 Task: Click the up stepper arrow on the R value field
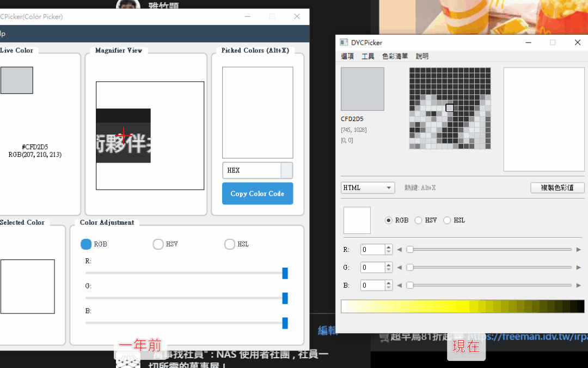[x=388, y=246]
